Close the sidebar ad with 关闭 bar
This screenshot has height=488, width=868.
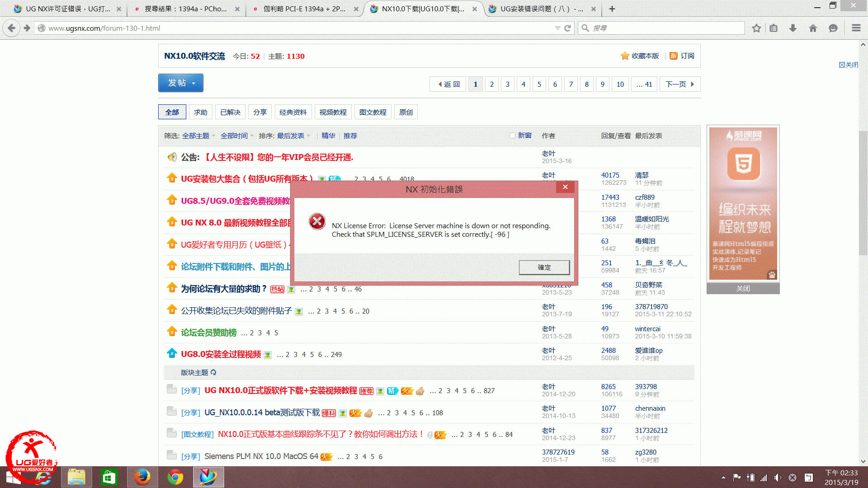pos(743,288)
